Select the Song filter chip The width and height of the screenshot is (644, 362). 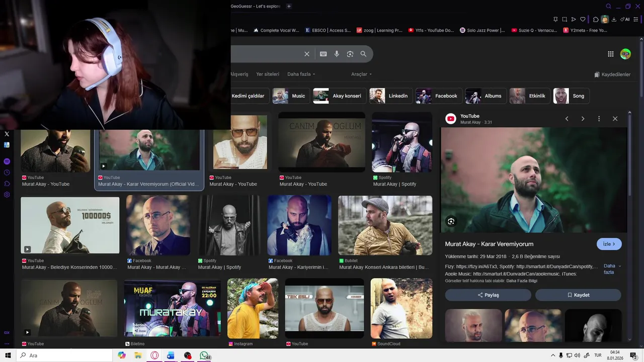[x=571, y=96]
